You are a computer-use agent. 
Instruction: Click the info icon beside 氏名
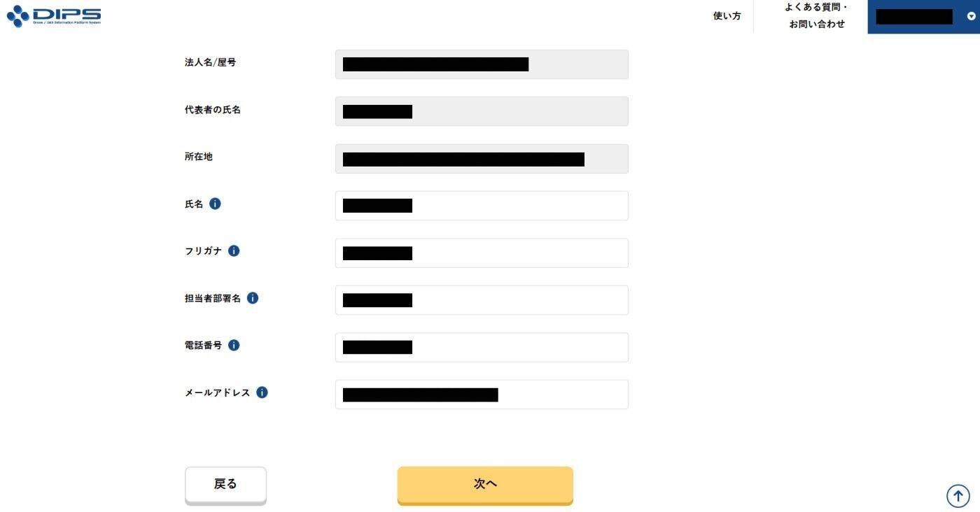tap(215, 204)
